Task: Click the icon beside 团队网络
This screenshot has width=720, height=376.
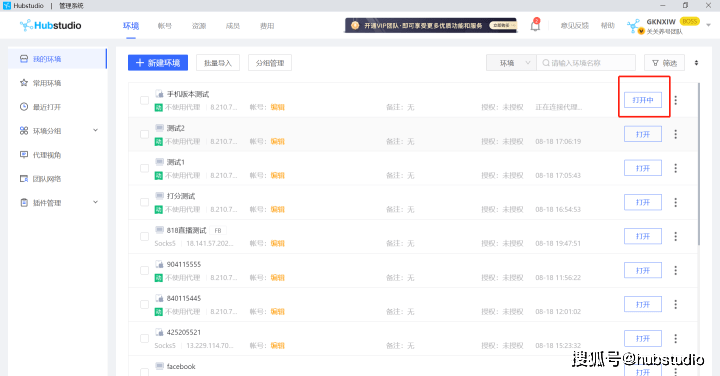Action: 24,179
